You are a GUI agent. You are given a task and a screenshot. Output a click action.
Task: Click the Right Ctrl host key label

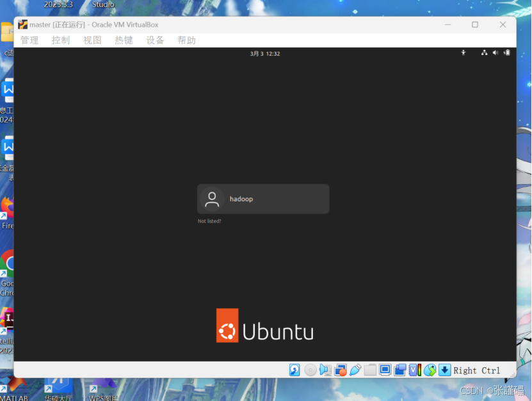point(476,370)
